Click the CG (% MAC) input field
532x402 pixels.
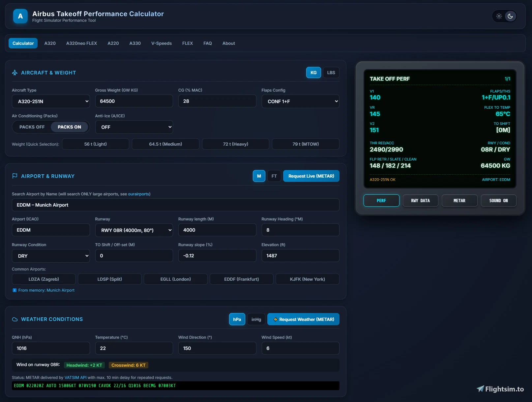point(217,101)
